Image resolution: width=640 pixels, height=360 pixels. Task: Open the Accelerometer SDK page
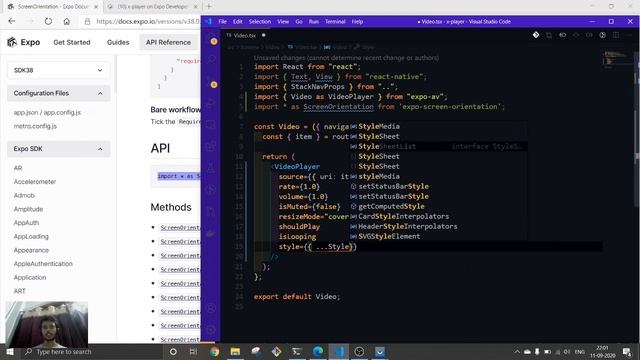tap(35, 182)
